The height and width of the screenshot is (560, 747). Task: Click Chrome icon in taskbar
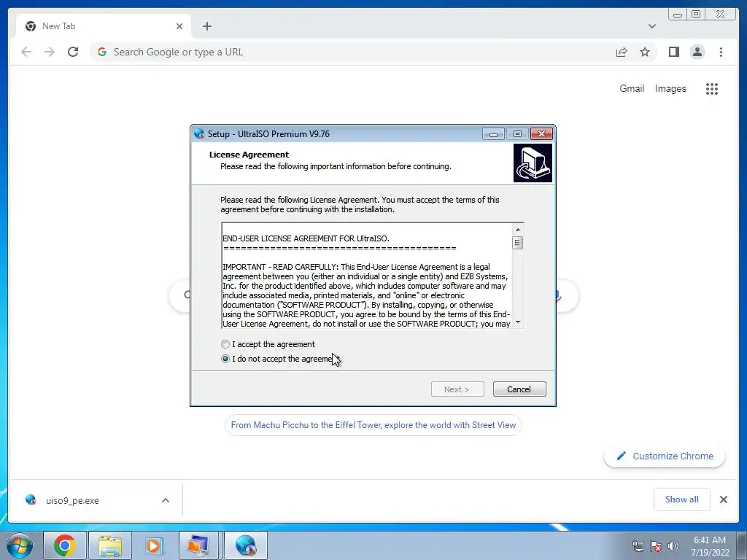64,545
